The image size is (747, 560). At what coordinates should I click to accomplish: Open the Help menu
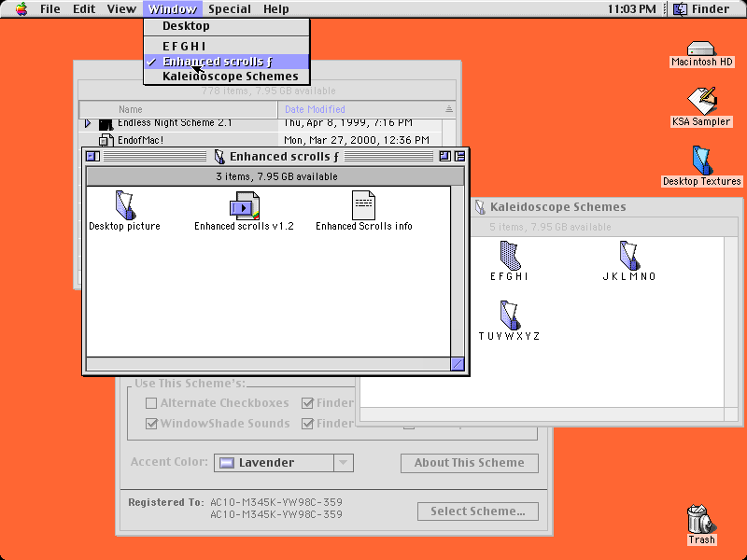coord(275,9)
